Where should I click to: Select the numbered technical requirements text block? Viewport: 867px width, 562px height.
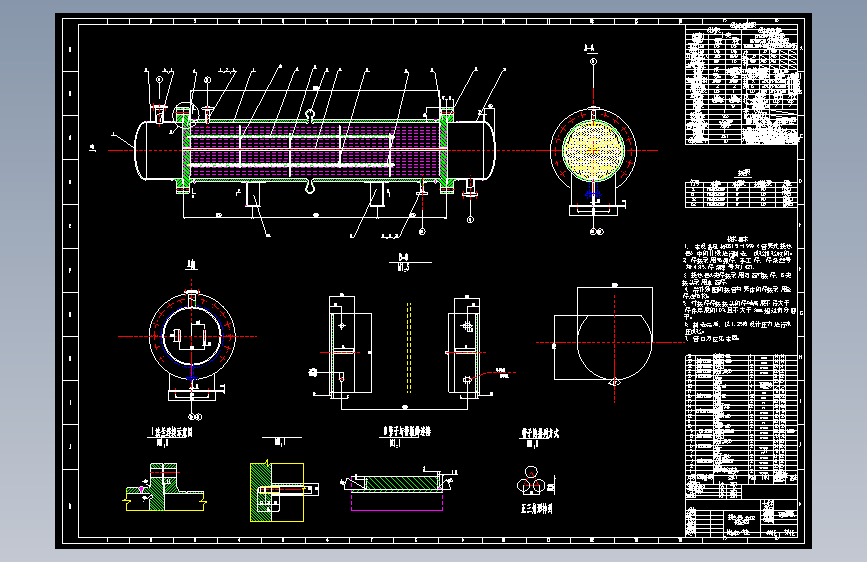[x=740, y=291]
